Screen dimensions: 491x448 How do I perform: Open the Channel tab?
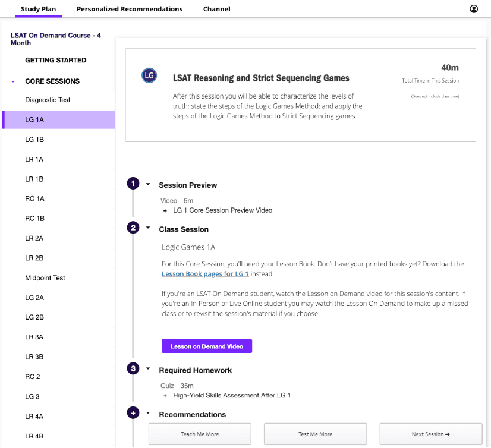[216, 9]
